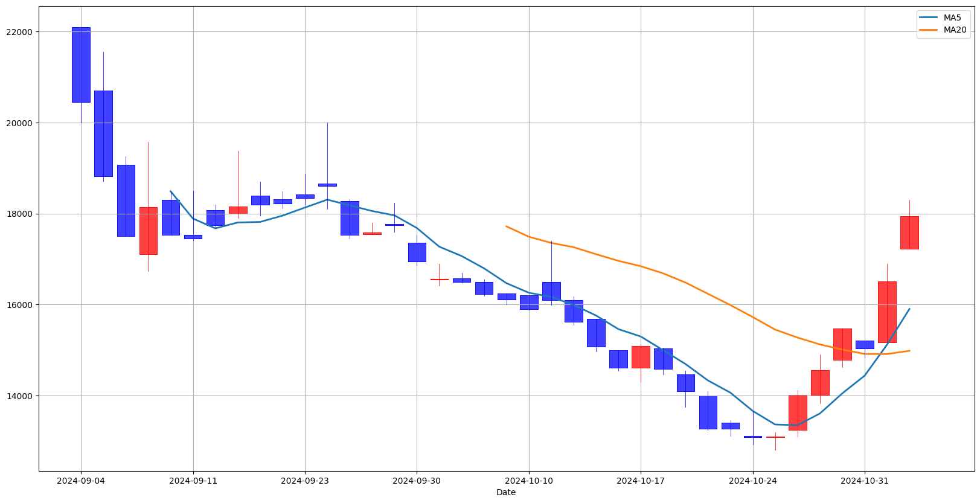Click the 2024-09-30 date tick label
Image resolution: width=980 pixels, height=503 pixels.
pos(417,481)
